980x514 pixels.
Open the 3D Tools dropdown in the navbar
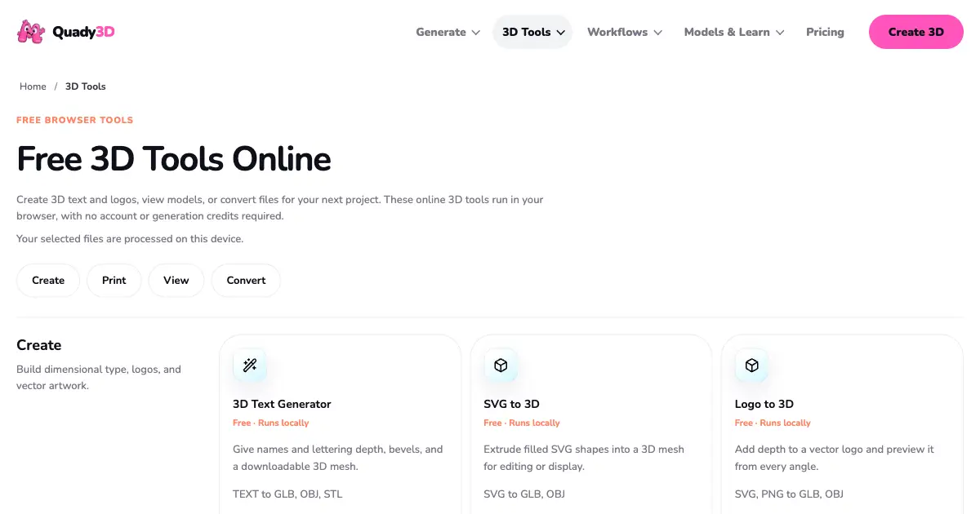[x=532, y=32]
